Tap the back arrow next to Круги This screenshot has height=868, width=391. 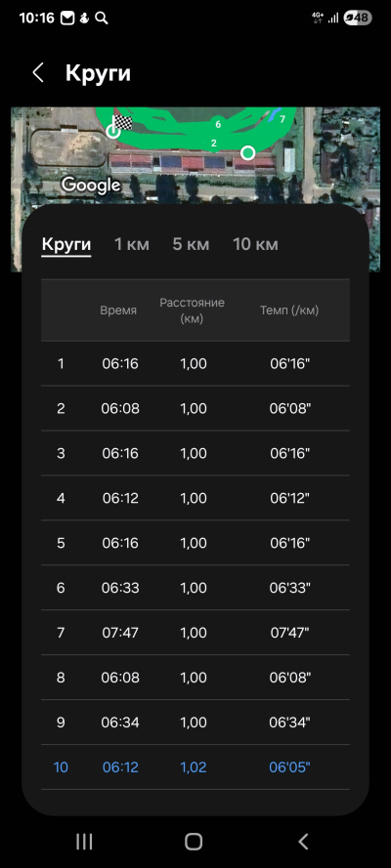[x=38, y=73]
